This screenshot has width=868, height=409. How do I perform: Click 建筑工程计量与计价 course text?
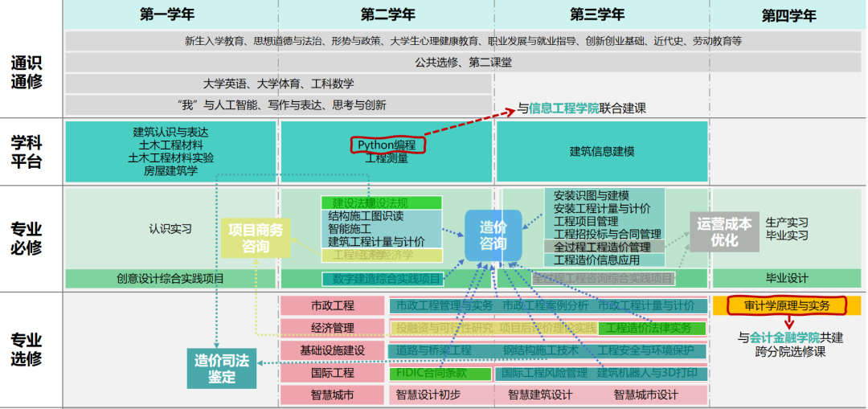point(376,241)
